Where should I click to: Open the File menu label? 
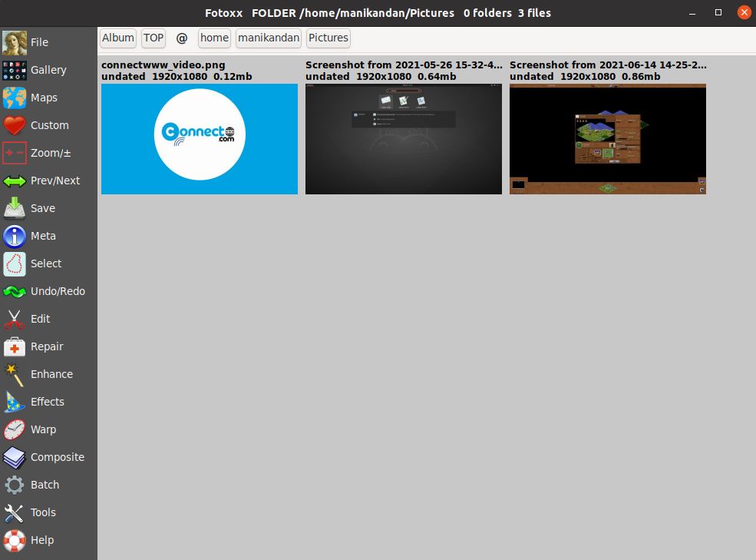(40, 42)
